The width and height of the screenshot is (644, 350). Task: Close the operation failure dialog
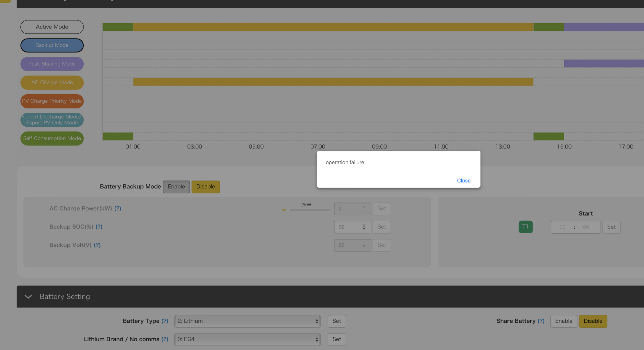pyautogui.click(x=464, y=181)
